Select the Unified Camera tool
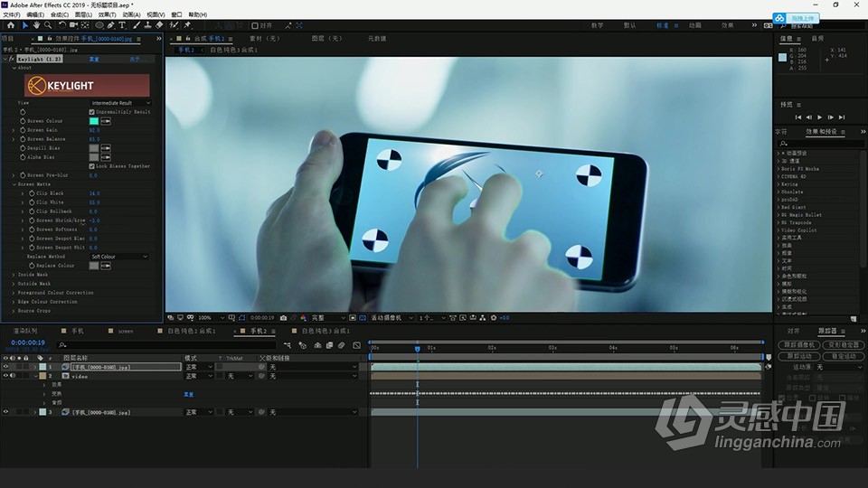This screenshot has width=868, height=488. tap(73, 25)
